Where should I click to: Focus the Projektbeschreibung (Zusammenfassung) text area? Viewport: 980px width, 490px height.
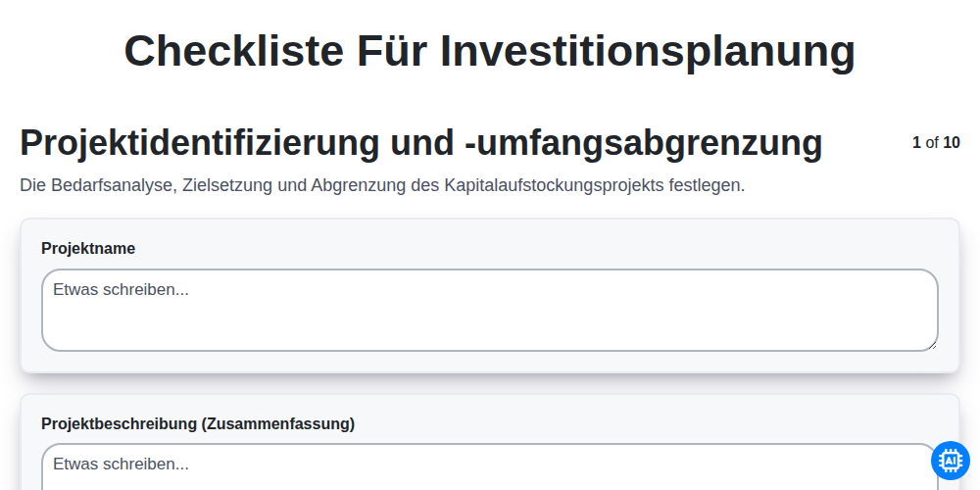click(489, 466)
